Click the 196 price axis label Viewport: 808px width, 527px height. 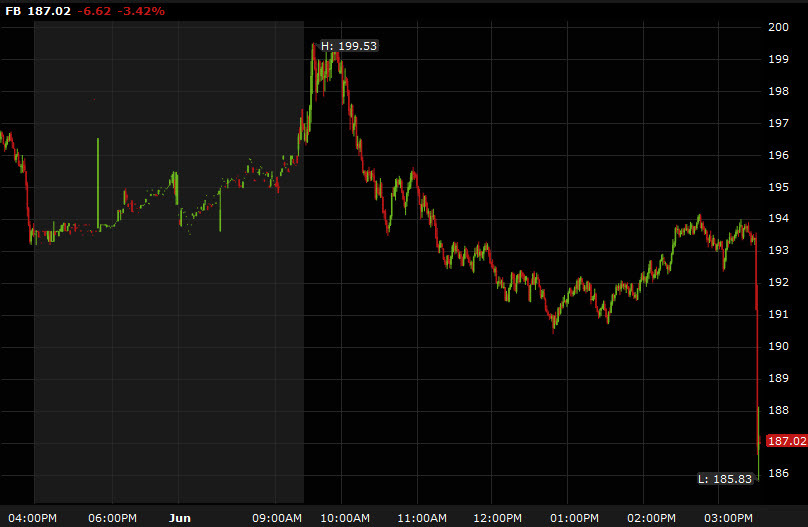pos(778,155)
